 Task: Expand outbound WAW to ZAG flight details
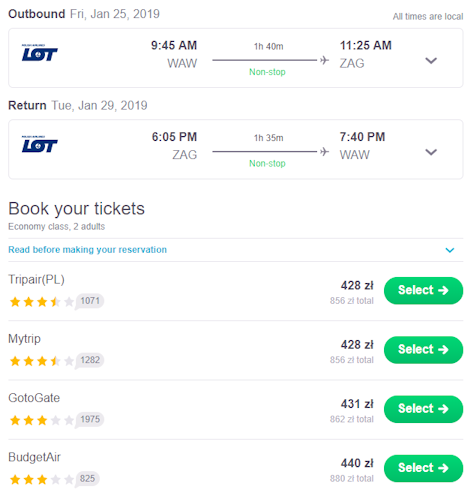pos(431,61)
